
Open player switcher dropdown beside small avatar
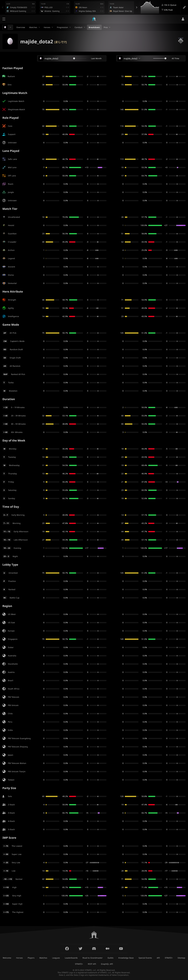coord(10,27)
